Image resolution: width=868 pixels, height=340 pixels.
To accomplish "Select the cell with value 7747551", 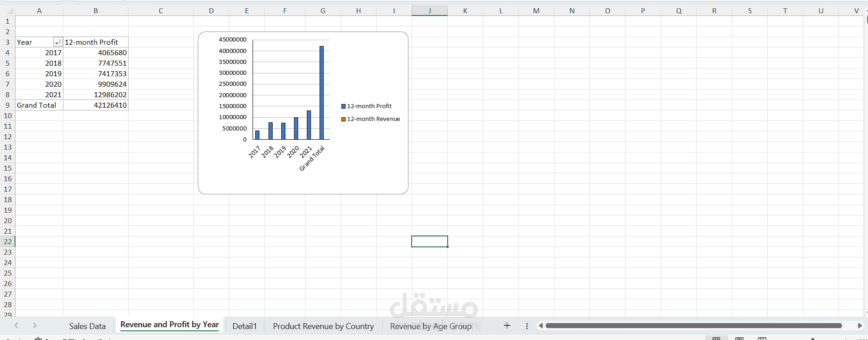I will pyautogui.click(x=96, y=63).
